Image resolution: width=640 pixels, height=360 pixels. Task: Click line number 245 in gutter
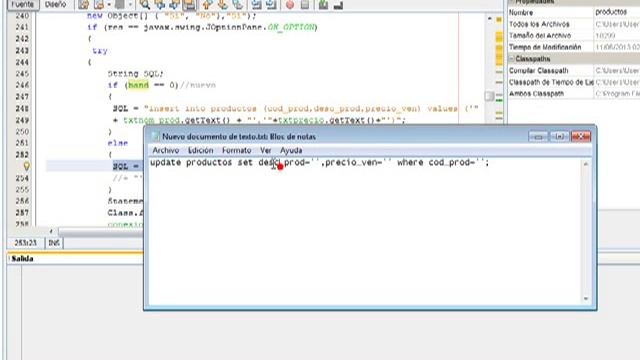tap(22, 74)
